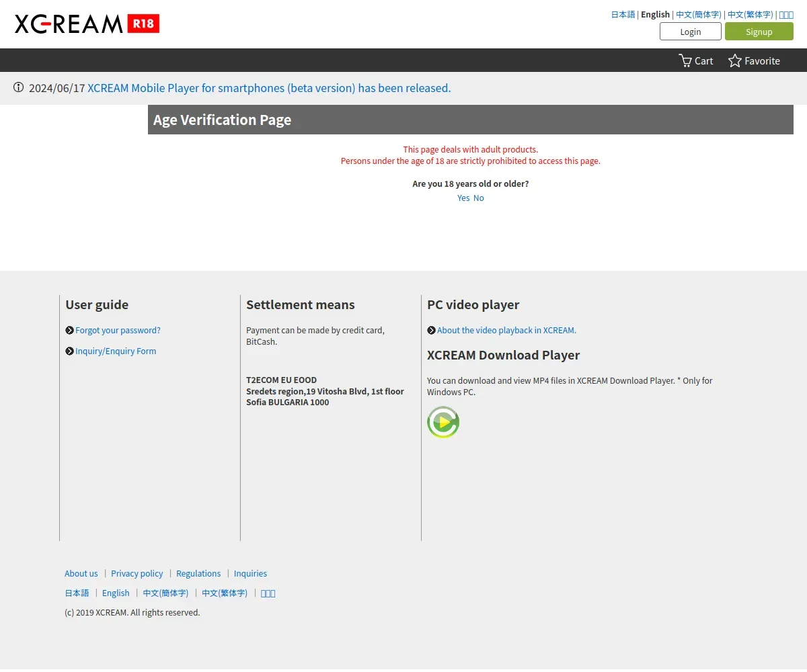Launch the XCREAM Download Player green icon
Image resolution: width=807 pixels, height=672 pixels.
coord(443,422)
